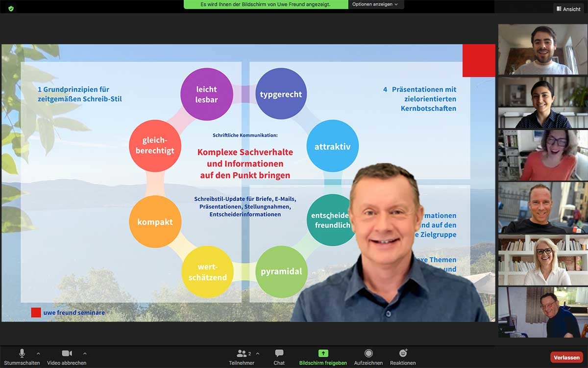Open the Chat panel
Viewport: 588px width, 368px height.
(x=279, y=353)
